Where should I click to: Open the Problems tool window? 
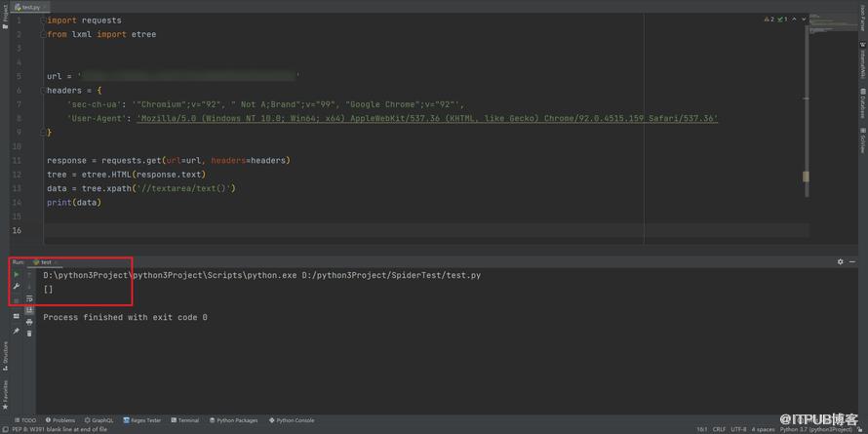pos(60,420)
